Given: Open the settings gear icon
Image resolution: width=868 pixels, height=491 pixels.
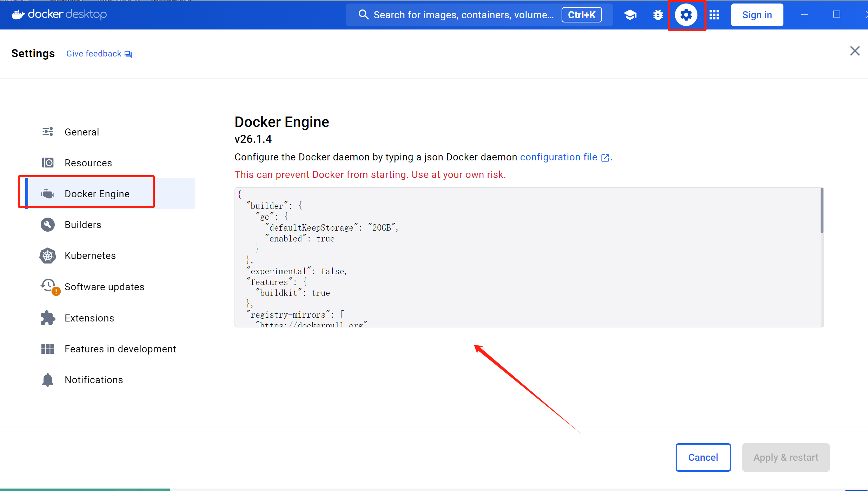Looking at the screenshot, I should 686,15.
